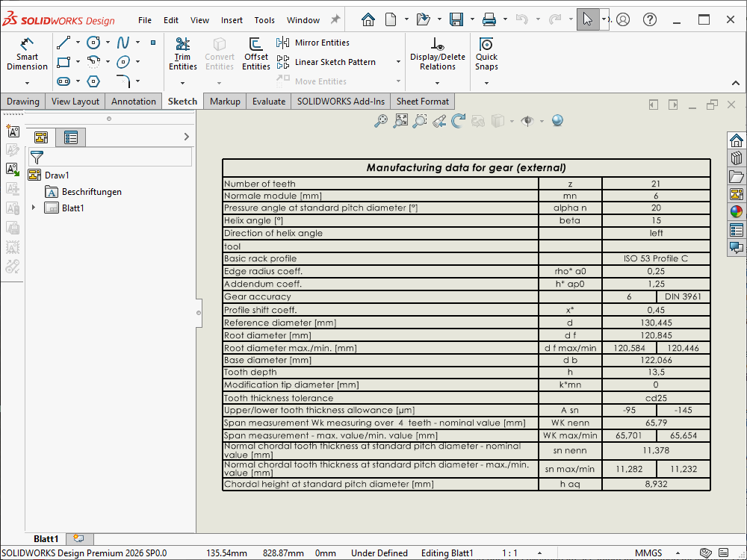Select the Trim Entities tool
The image size is (747, 560).
(182, 53)
